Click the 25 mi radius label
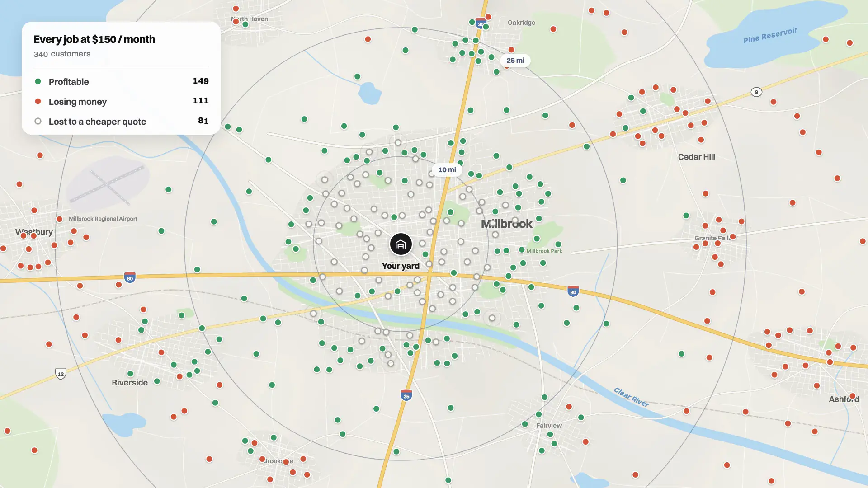 (x=515, y=61)
